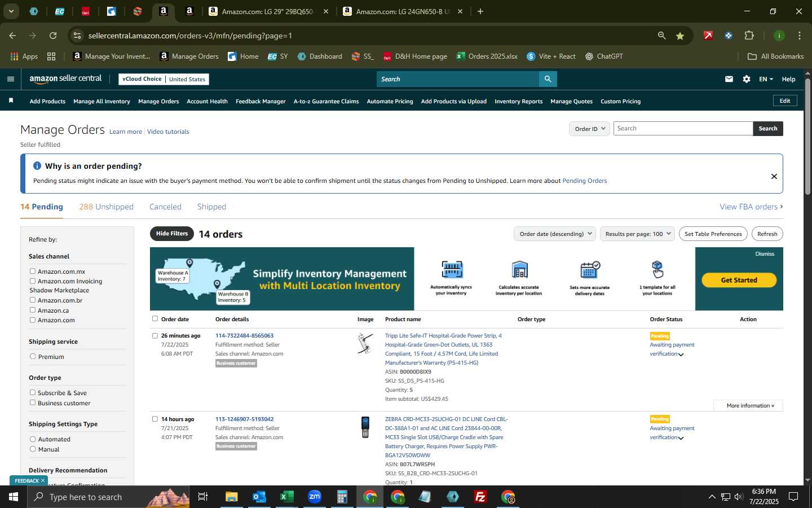The height and width of the screenshot is (508, 812).
Task: Open the settings gear in Seller Central
Action: pos(747,79)
